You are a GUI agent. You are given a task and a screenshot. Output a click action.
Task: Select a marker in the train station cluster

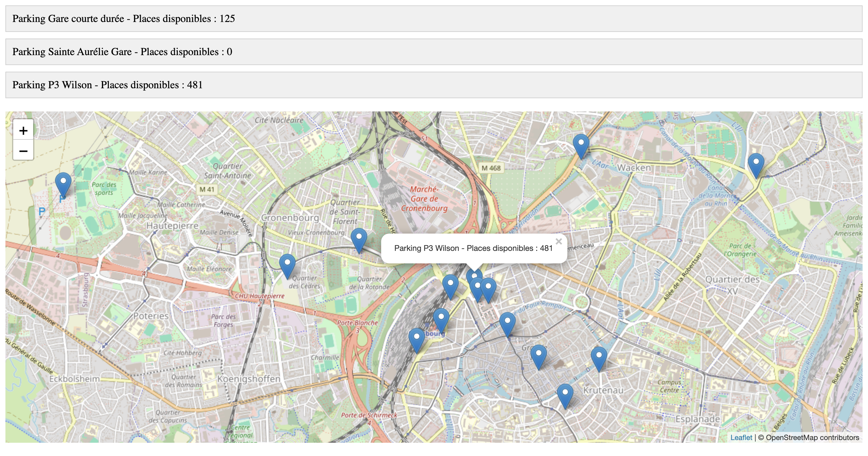tap(451, 283)
